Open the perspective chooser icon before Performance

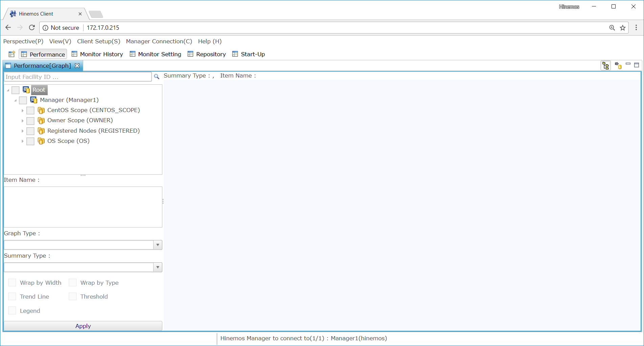coord(12,54)
